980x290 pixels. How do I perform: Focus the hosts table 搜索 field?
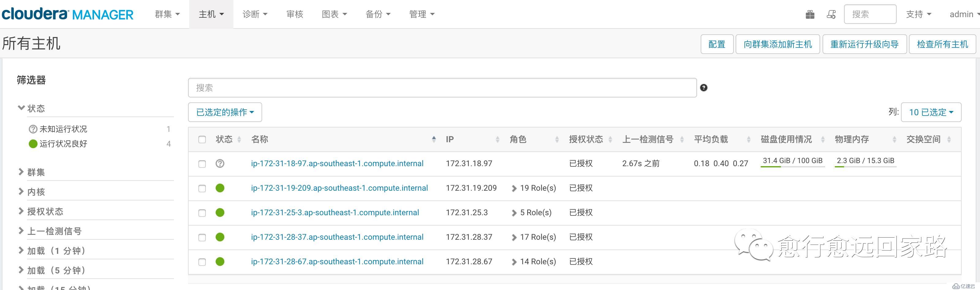443,88
